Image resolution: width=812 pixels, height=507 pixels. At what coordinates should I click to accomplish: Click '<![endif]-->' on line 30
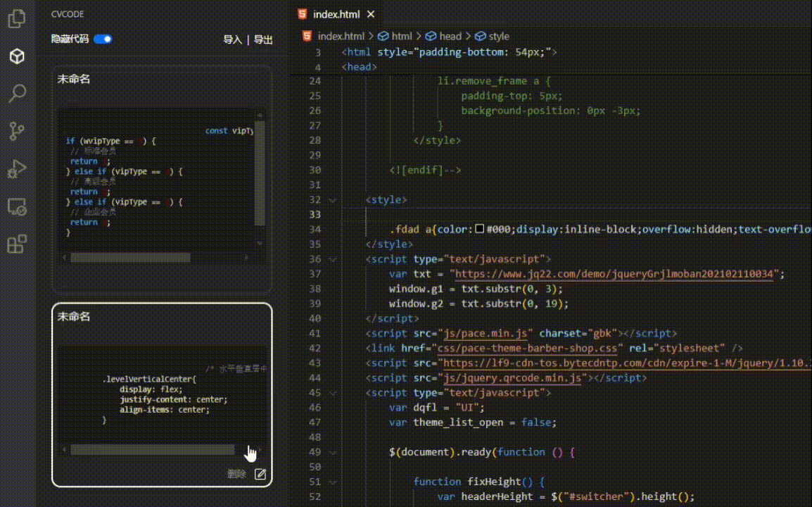point(424,170)
